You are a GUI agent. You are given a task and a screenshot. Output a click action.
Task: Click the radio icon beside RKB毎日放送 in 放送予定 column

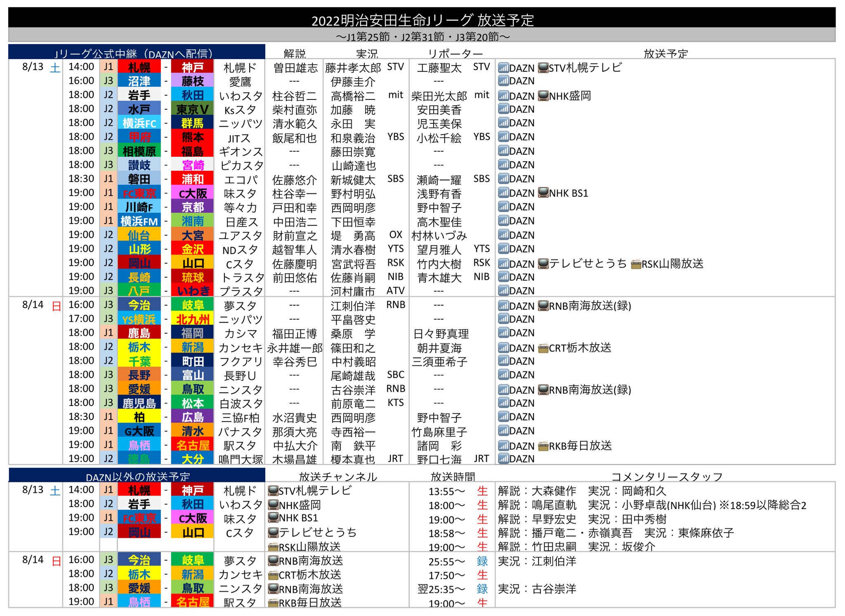pos(543,446)
